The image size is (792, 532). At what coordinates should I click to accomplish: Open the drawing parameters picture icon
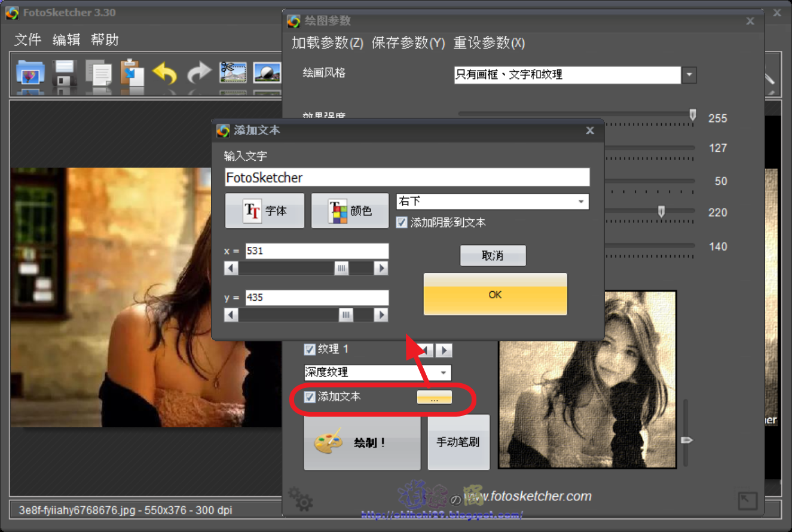267,73
